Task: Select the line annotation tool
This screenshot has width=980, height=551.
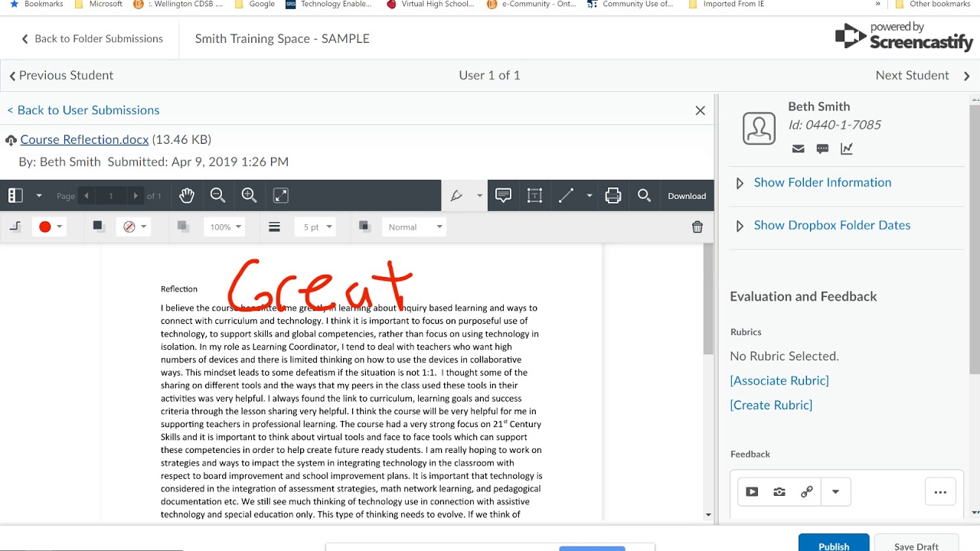Action: (566, 196)
